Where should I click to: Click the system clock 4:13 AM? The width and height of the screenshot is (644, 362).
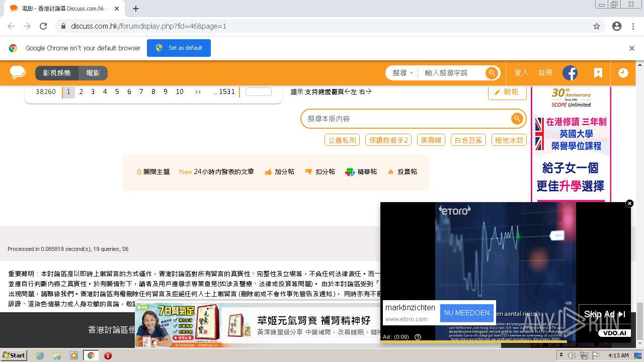click(x=618, y=355)
